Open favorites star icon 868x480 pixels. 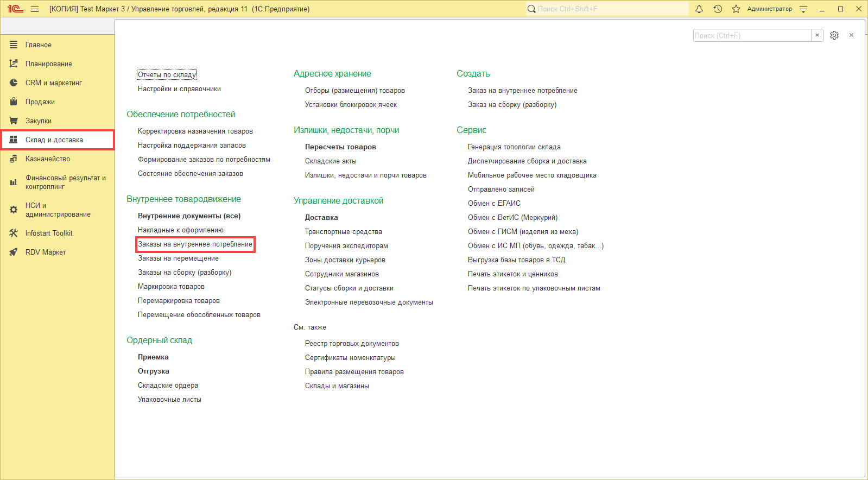(736, 9)
